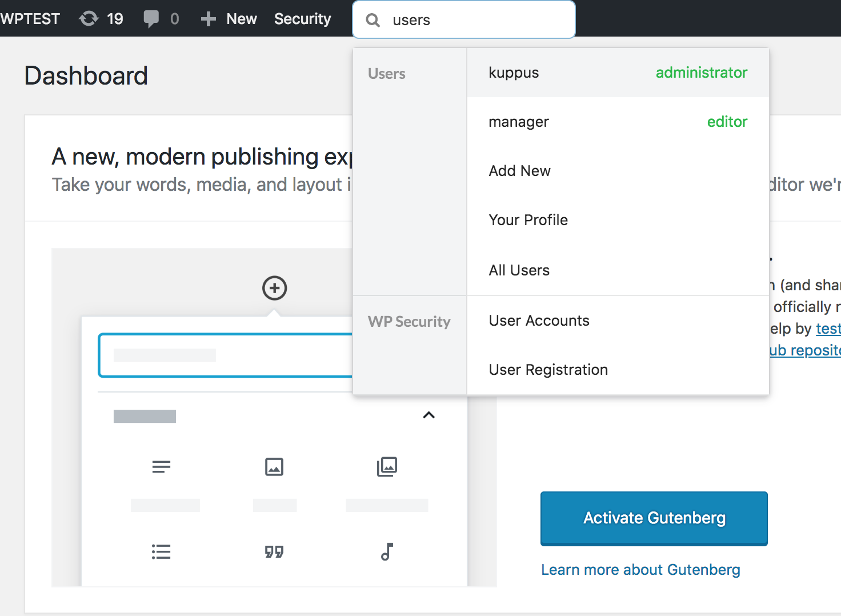
Task: Click the plus icon beside New
Action: click(x=209, y=19)
